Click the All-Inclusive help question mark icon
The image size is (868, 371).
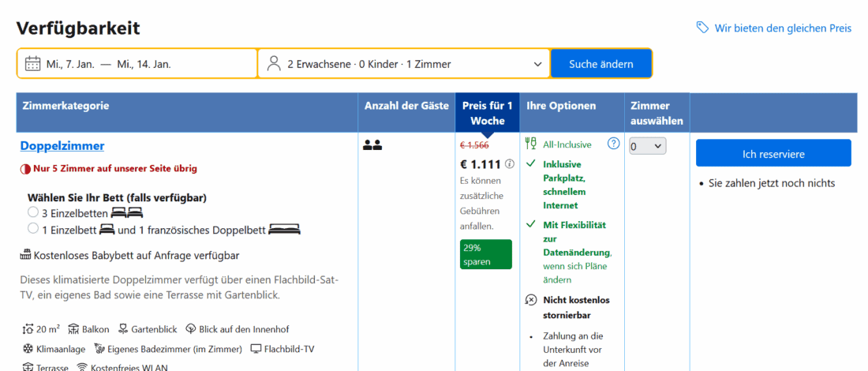point(613,144)
